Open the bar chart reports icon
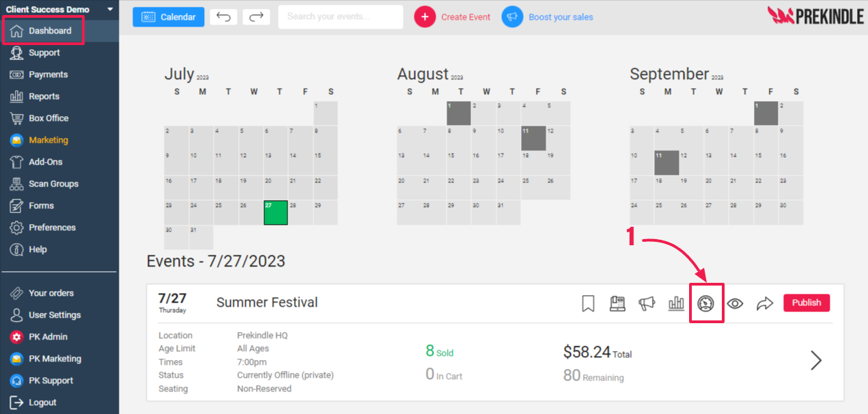Screen dimensions: 868x414 pos(676,303)
